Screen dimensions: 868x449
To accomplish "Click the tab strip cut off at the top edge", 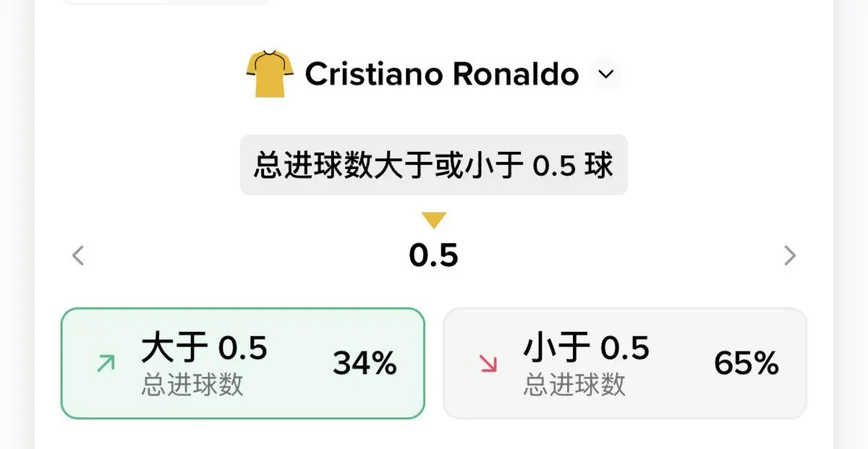I will tap(168, 2).
